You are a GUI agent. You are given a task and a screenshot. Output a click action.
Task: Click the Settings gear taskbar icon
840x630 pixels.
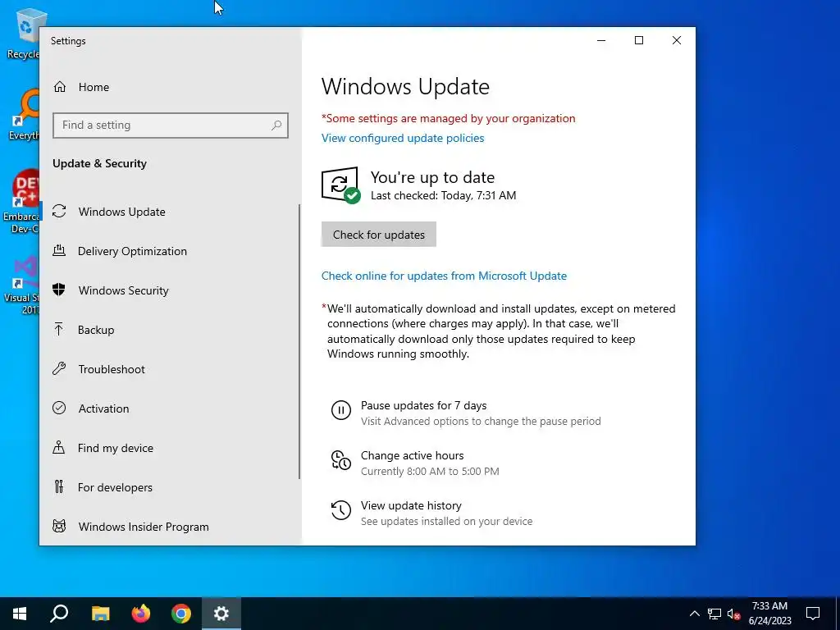coord(221,614)
